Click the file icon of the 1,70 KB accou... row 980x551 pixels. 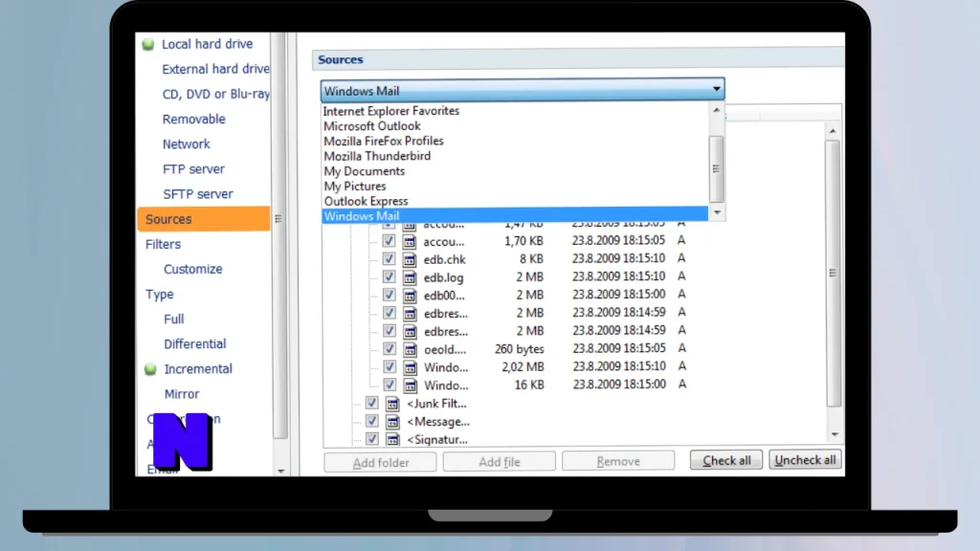coord(410,241)
